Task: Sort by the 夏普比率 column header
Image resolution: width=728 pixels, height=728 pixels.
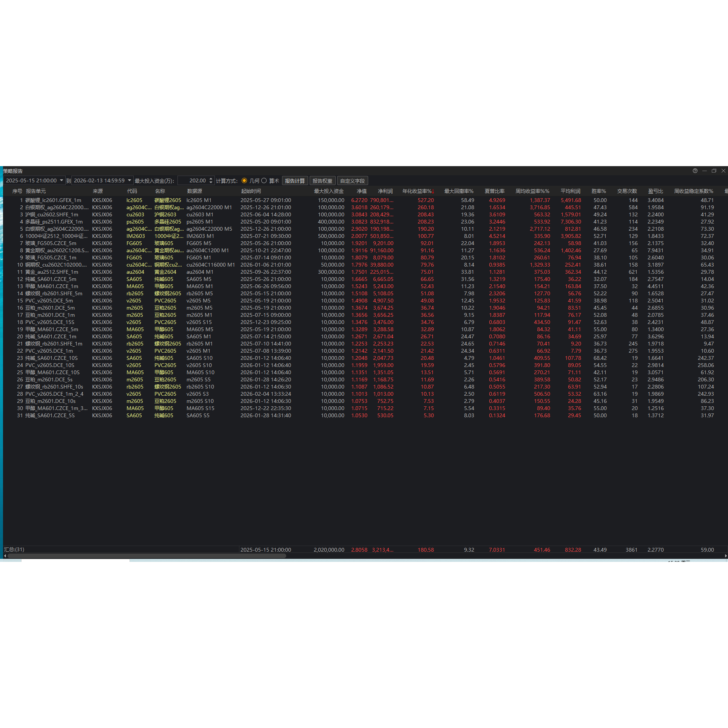Action: click(x=494, y=191)
